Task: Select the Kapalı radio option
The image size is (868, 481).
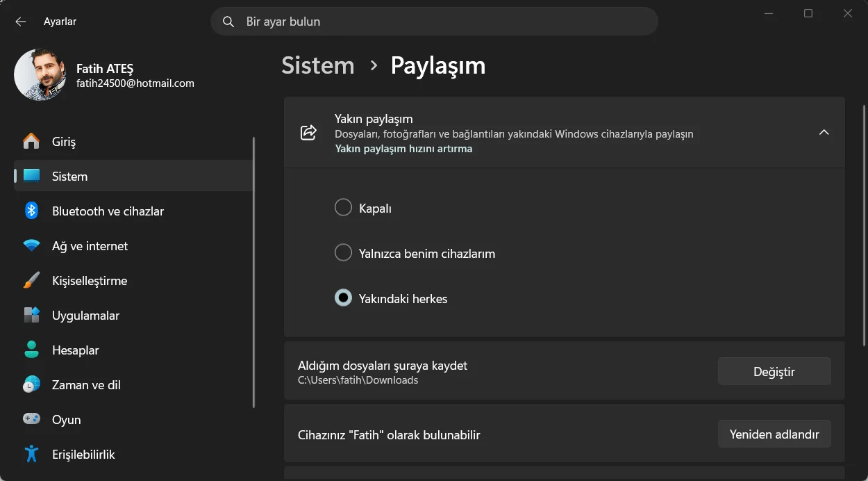Action: pyautogui.click(x=344, y=208)
